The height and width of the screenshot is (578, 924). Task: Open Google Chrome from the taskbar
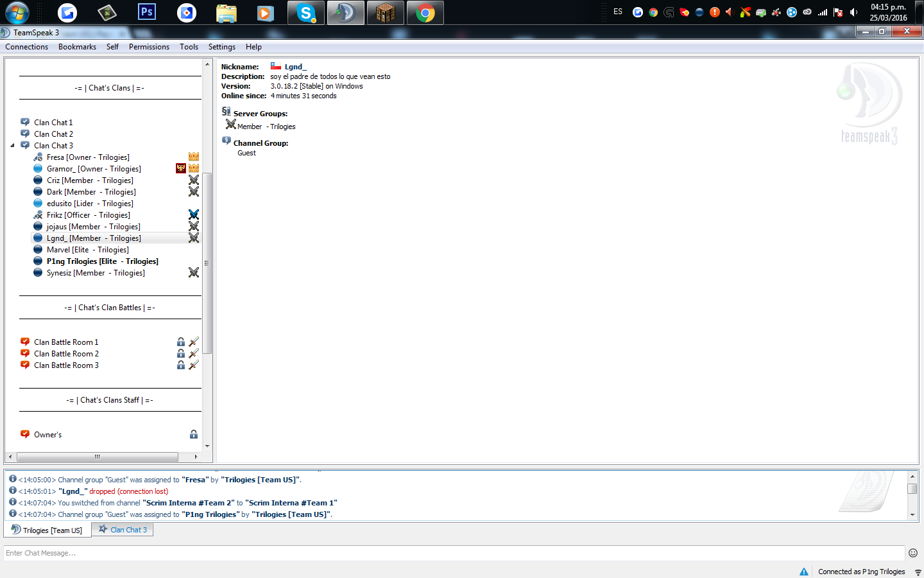[x=425, y=13]
